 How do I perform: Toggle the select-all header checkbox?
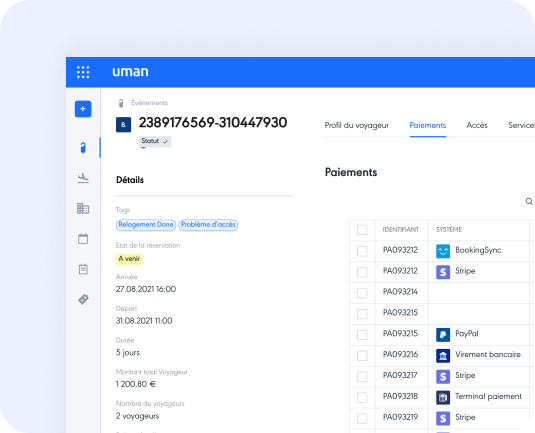pos(362,230)
